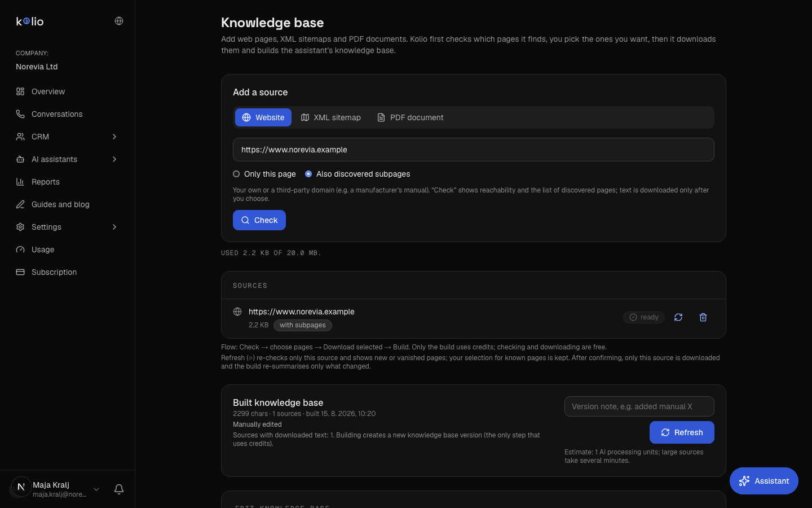The image size is (812, 508).
Task: Open the language globe in the sidebar header
Action: [119, 21]
